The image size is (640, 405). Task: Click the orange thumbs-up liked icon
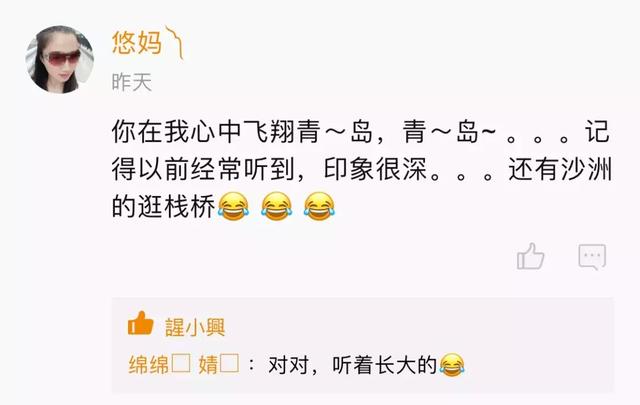click(x=140, y=323)
